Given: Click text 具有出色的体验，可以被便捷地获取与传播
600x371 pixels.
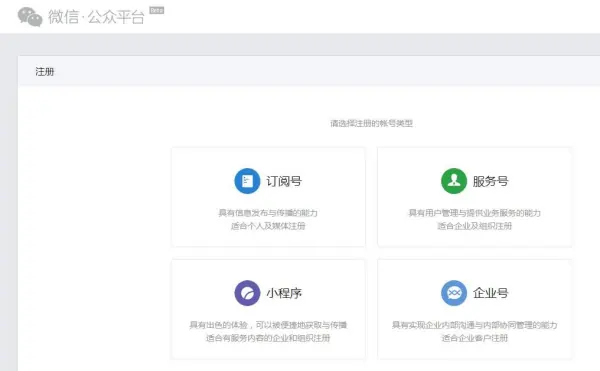Looking at the screenshot, I should 268,325.
